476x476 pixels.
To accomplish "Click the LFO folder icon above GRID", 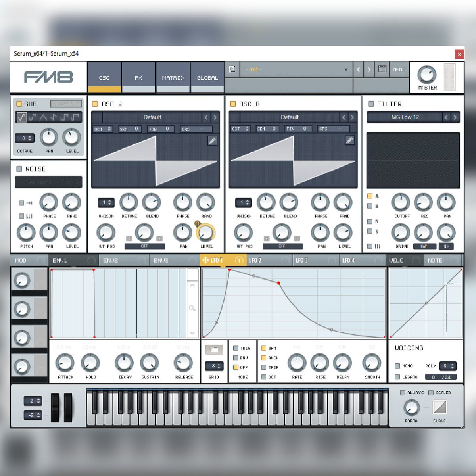I will [x=214, y=350].
